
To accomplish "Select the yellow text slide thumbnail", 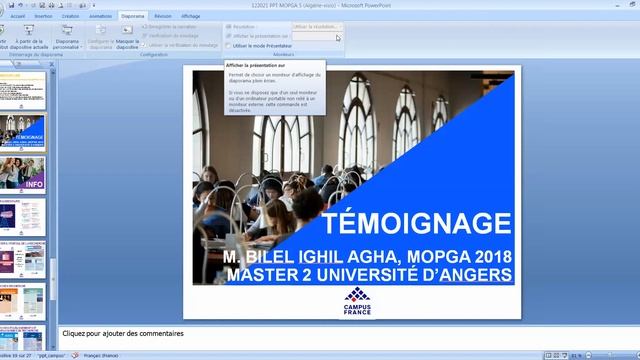I will (x=22, y=91).
